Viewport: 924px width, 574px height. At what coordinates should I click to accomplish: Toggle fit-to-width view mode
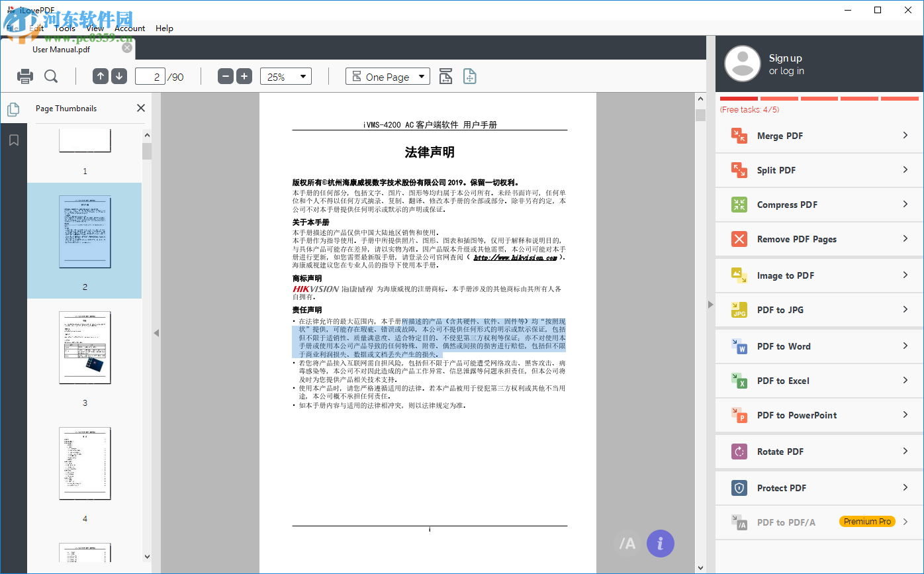click(445, 76)
